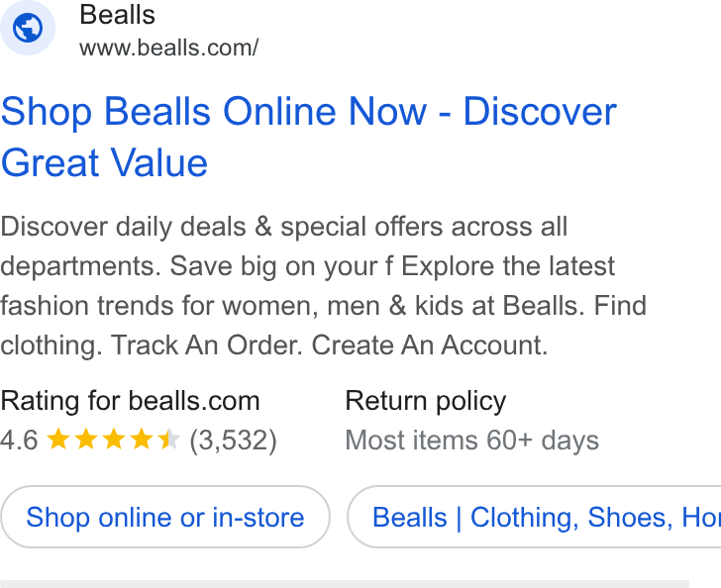The height and width of the screenshot is (588, 721).
Task: Select the Bealls site name above the URL
Action: click(117, 15)
